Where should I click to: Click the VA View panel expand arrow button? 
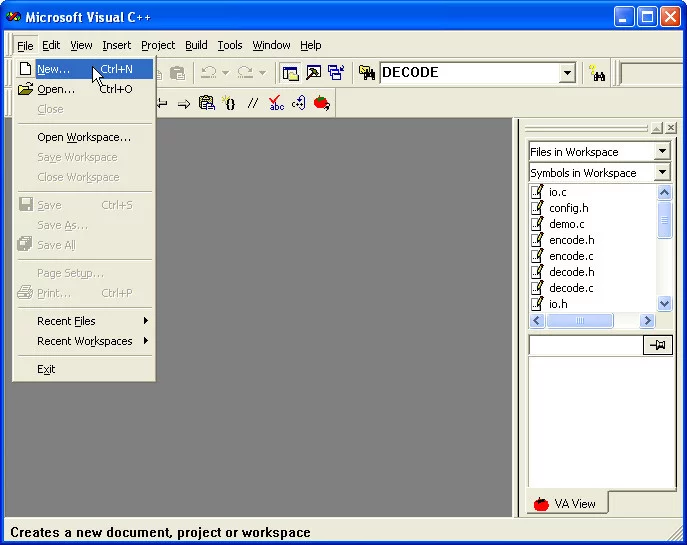coord(657,128)
